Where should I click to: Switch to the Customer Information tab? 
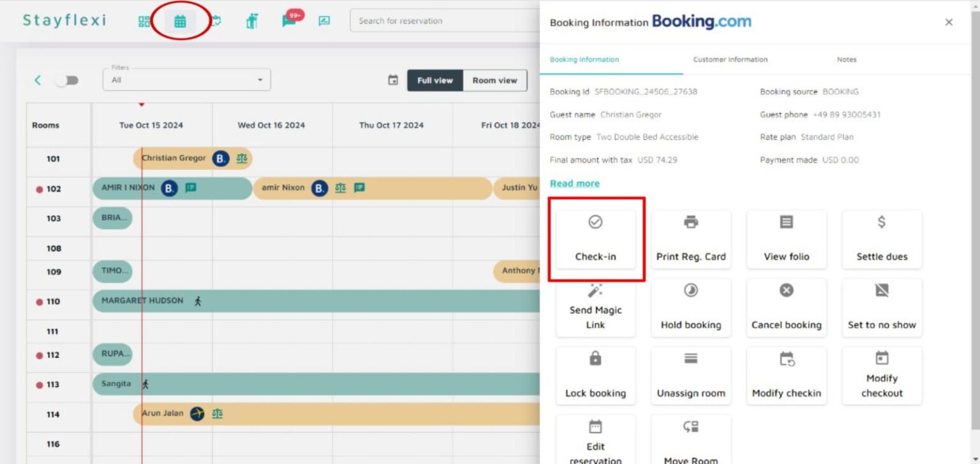click(x=730, y=59)
